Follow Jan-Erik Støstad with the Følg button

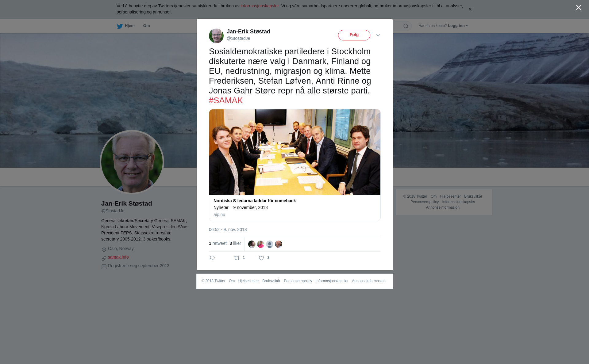click(354, 35)
